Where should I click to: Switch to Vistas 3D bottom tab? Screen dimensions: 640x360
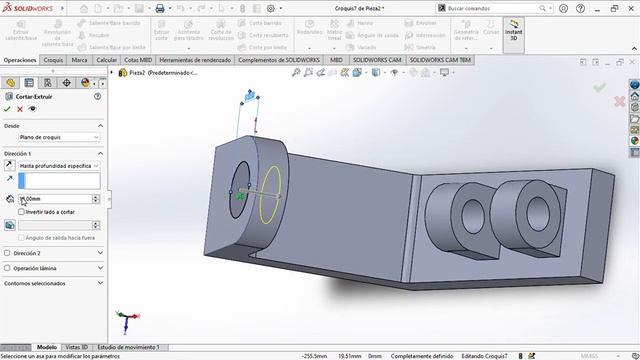[x=77, y=347]
